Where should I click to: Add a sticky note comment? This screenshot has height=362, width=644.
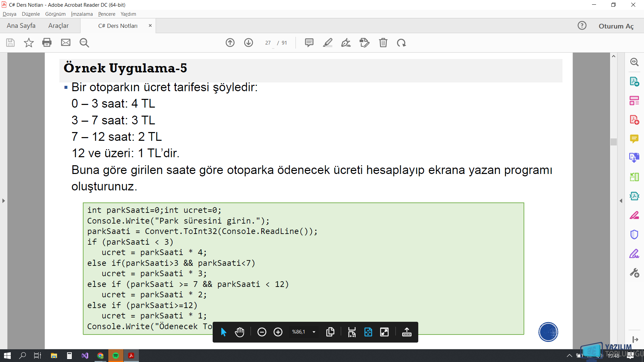click(x=309, y=43)
